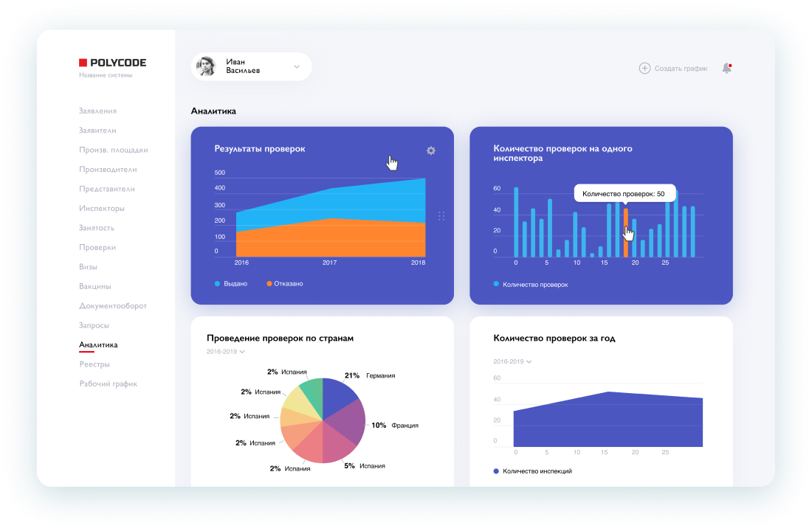
Task: Toggle the Количество инспекций legend marker
Action: point(496,471)
